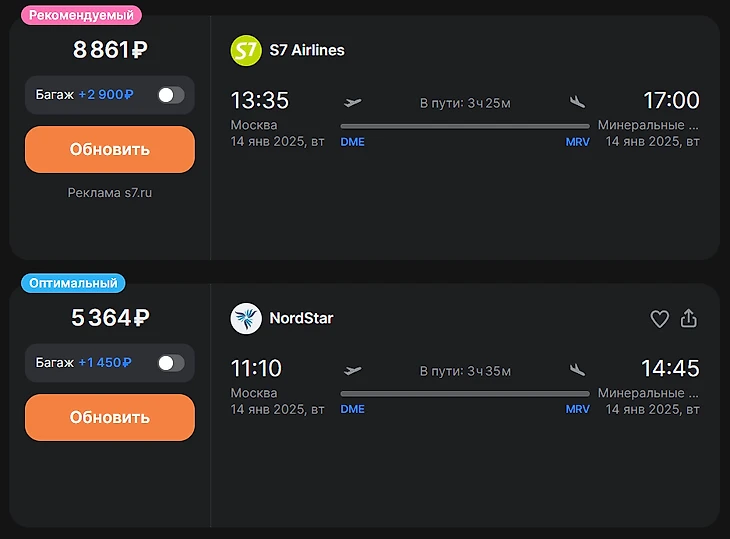Click NordStar flight route duration bar
Screen dimensions: 730x539
pyautogui.click(x=465, y=394)
